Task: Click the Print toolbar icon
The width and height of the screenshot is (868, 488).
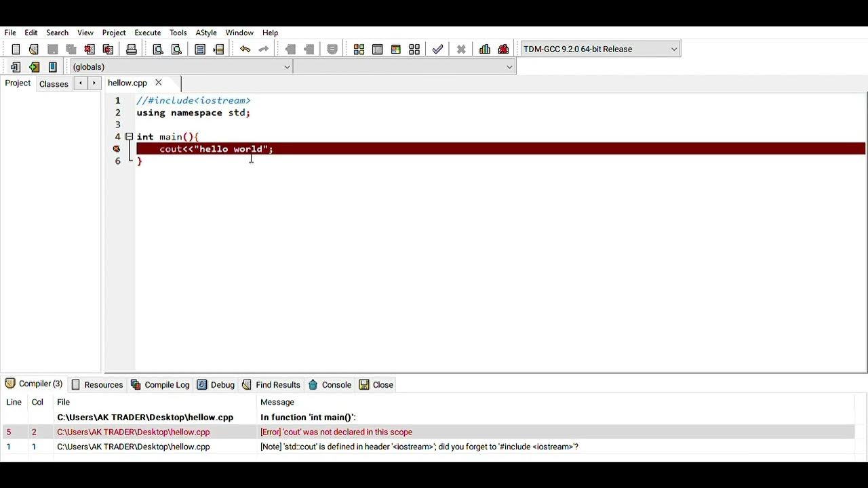Action: pyautogui.click(x=132, y=49)
